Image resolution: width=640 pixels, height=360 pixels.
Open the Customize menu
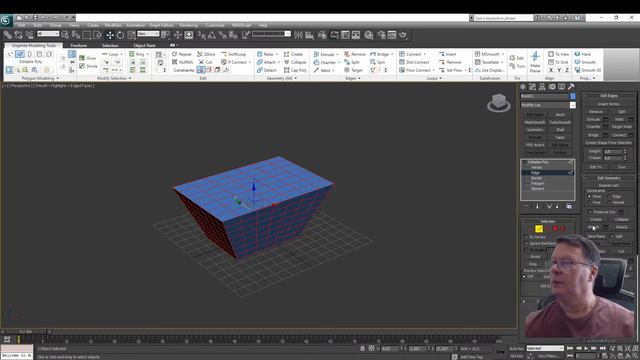[x=215, y=25]
